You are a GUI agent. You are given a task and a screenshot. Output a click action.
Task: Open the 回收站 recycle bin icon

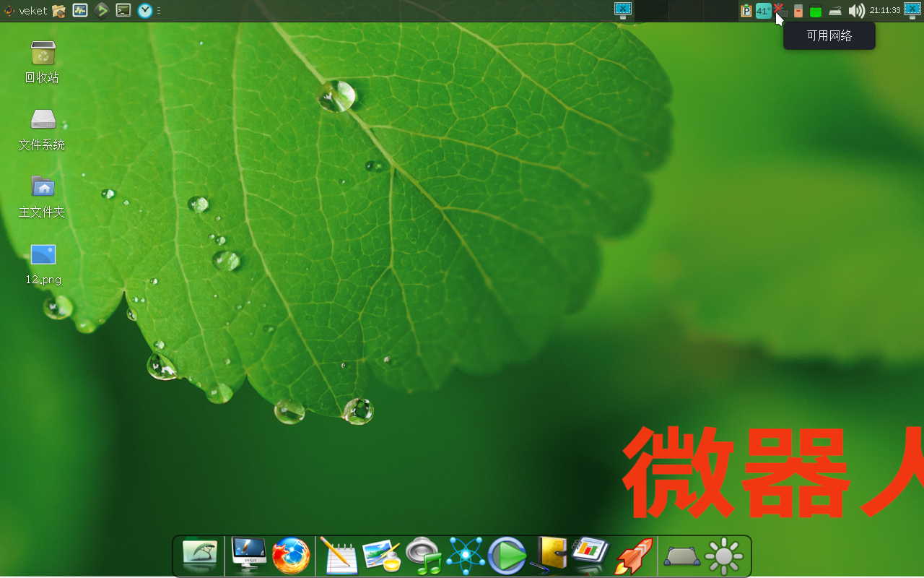(x=43, y=62)
